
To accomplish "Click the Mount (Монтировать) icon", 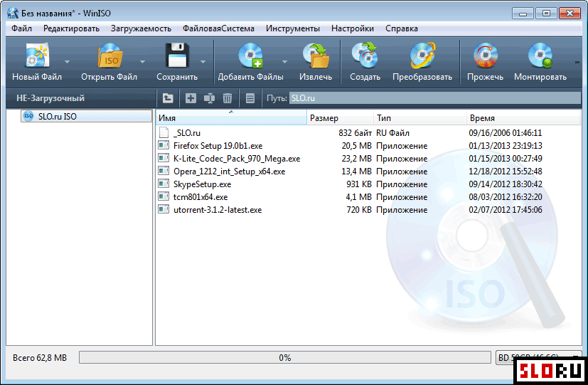I will [540, 56].
